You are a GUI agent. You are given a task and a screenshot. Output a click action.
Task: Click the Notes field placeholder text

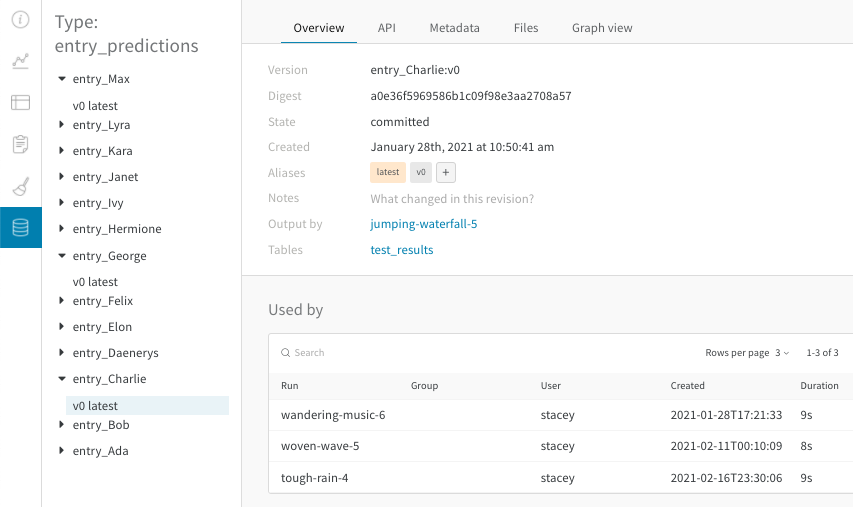(452, 199)
